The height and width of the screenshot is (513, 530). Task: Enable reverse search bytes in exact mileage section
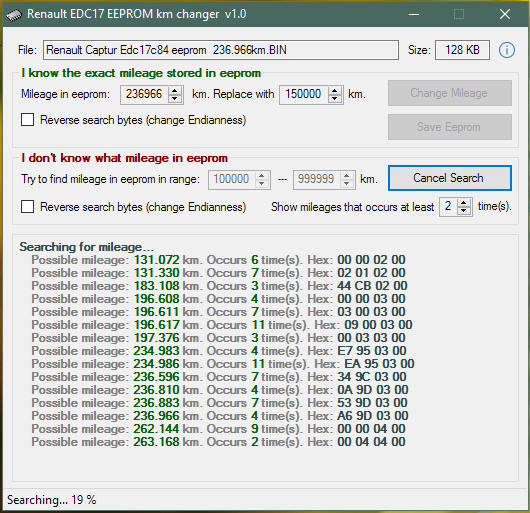click(27, 120)
